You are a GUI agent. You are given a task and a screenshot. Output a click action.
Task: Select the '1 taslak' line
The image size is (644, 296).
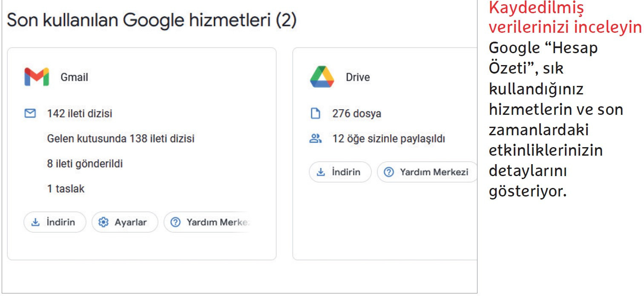point(66,189)
